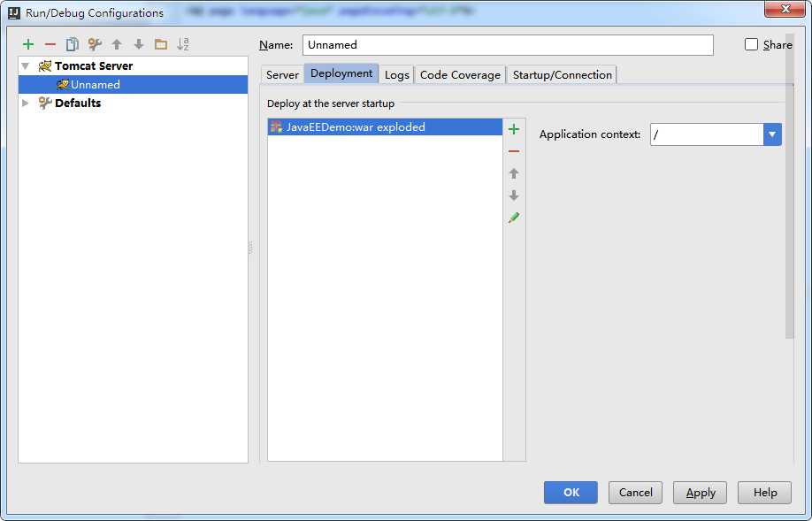
Task: Click the Cancel button
Action: tap(635, 493)
